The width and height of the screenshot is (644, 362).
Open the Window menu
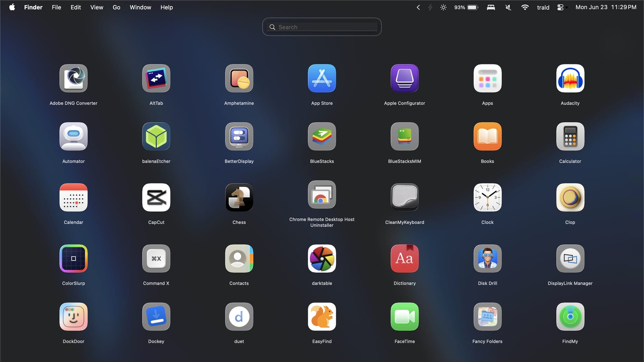pos(140,7)
